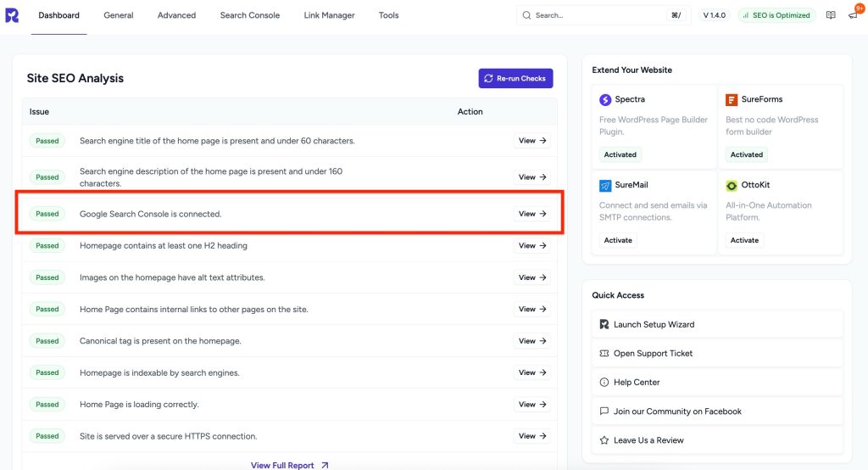
Task: Open the notifications megaphone icon
Action: coord(853,15)
